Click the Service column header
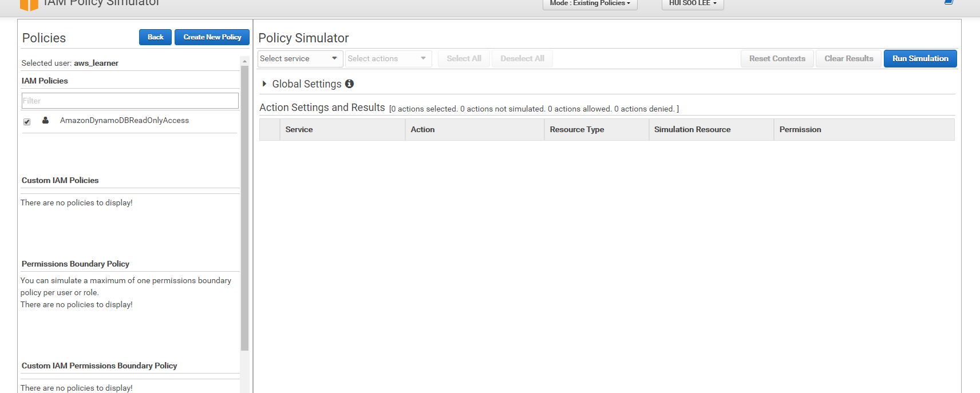 pyautogui.click(x=342, y=129)
